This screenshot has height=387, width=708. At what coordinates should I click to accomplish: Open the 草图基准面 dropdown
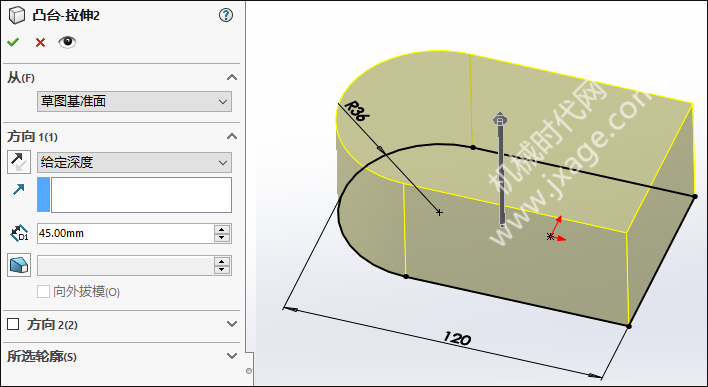[x=134, y=102]
